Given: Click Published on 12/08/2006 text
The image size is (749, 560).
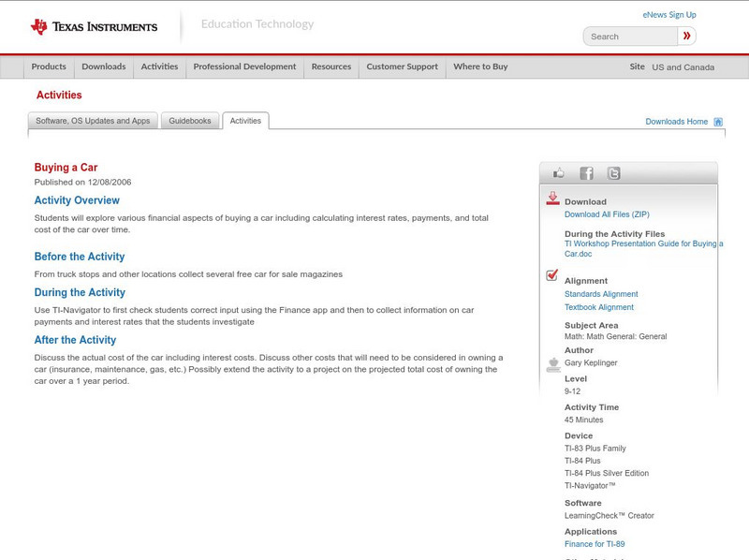Looking at the screenshot, I should point(82,182).
